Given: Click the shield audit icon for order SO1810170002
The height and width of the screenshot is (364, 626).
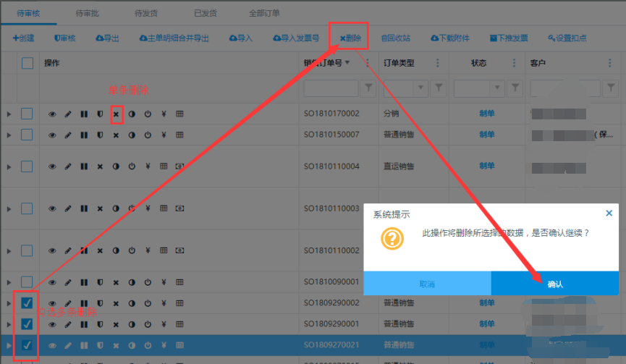Looking at the screenshot, I should 100,114.
